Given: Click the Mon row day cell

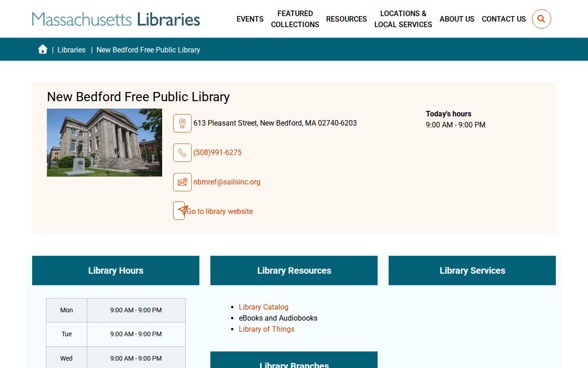Looking at the screenshot, I should pyautogui.click(x=67, y=310).
